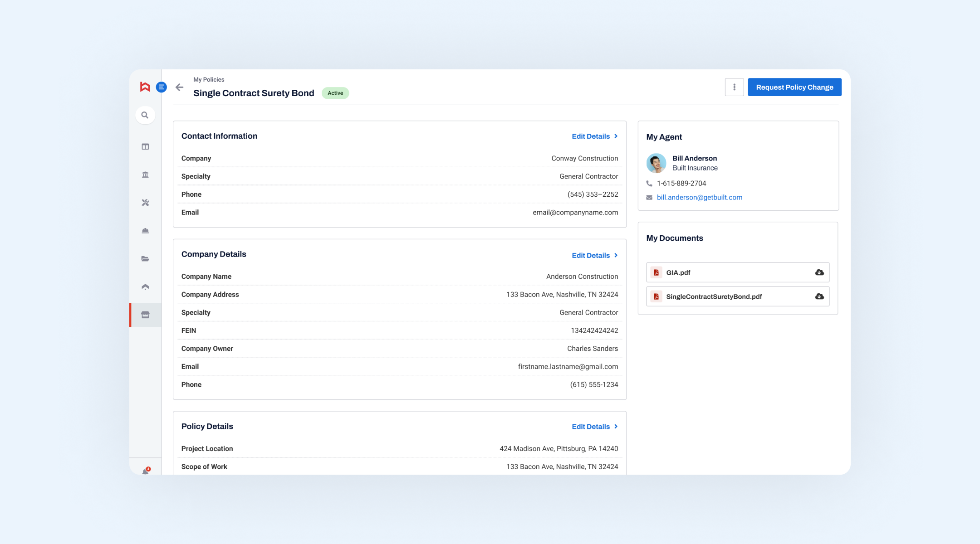
Task: Download SingleContractSuretyBond.pdf via cloud icon
Action: coord(819,296)
